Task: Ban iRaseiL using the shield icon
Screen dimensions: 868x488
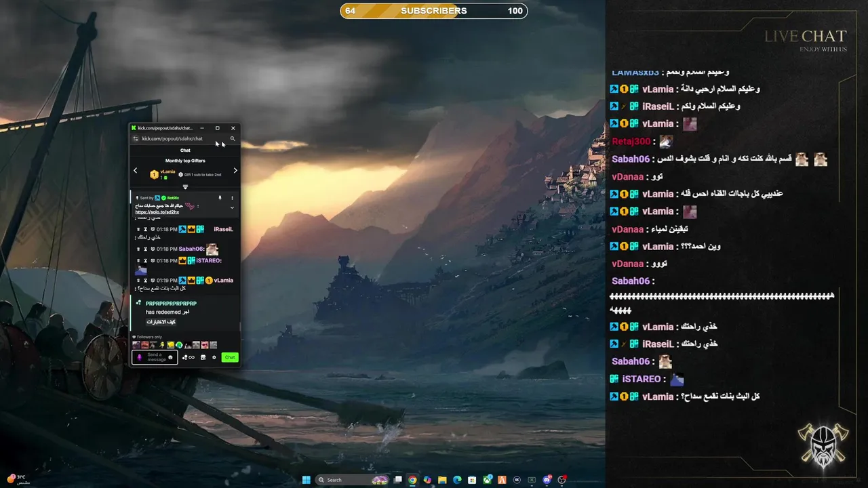Action: tap(153, 229)
